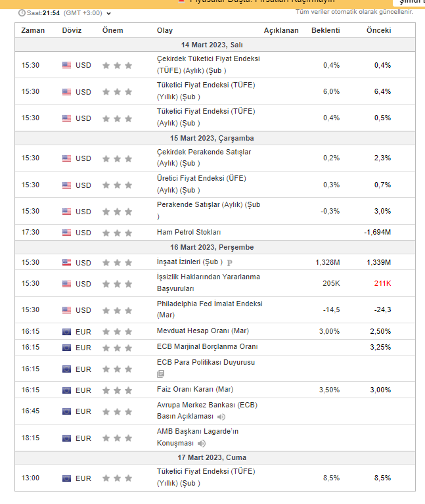Click the document icon under ECB Para Politikası Duyurusu

pos(161,374)
